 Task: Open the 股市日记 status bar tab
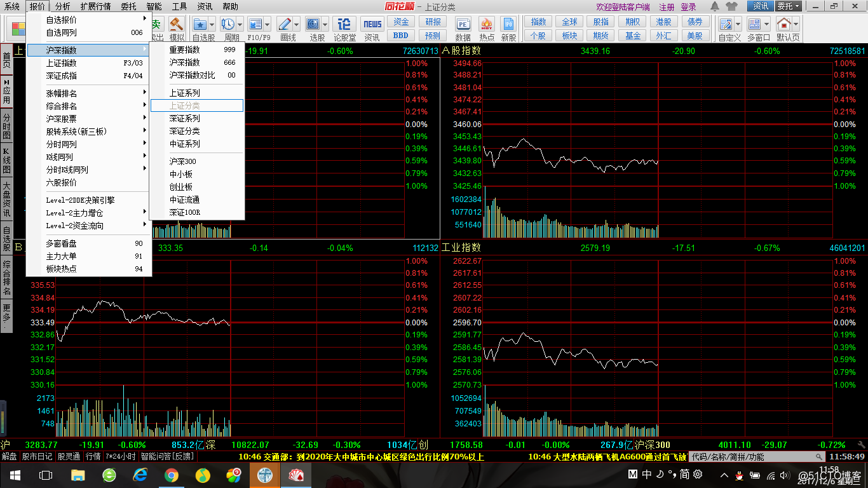[x=37, y=456]
